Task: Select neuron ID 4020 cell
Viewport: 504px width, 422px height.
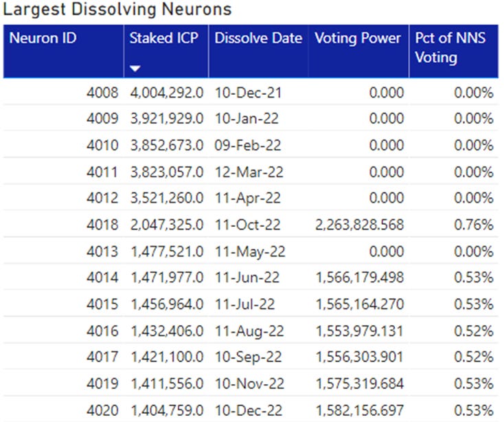Action: click(102, 410)
